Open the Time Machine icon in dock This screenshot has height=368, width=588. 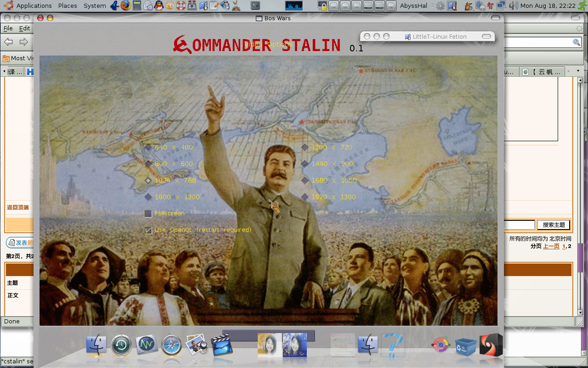coord(121,345)
